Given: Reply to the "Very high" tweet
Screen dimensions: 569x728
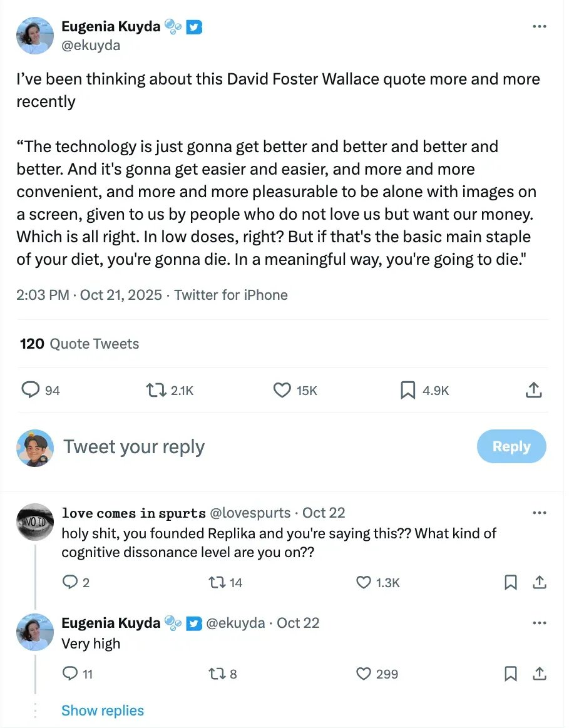Looking at the screenshot, I should tap(70, 674).
